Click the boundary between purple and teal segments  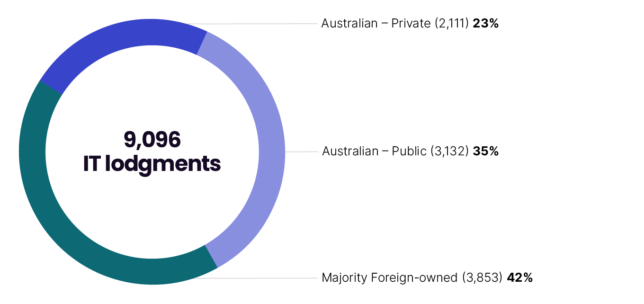(x=211, y=256)
